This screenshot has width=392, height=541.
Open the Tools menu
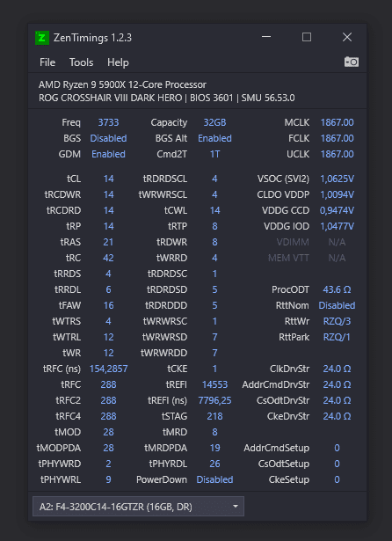pos(81,62)
